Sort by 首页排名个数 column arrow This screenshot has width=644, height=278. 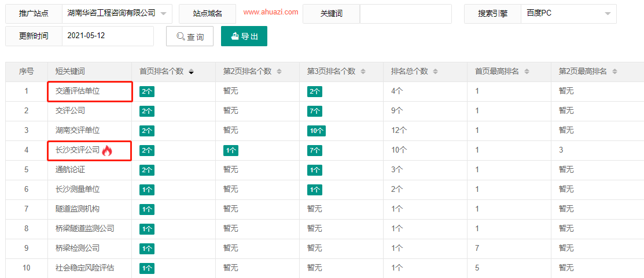coord(192,72)
